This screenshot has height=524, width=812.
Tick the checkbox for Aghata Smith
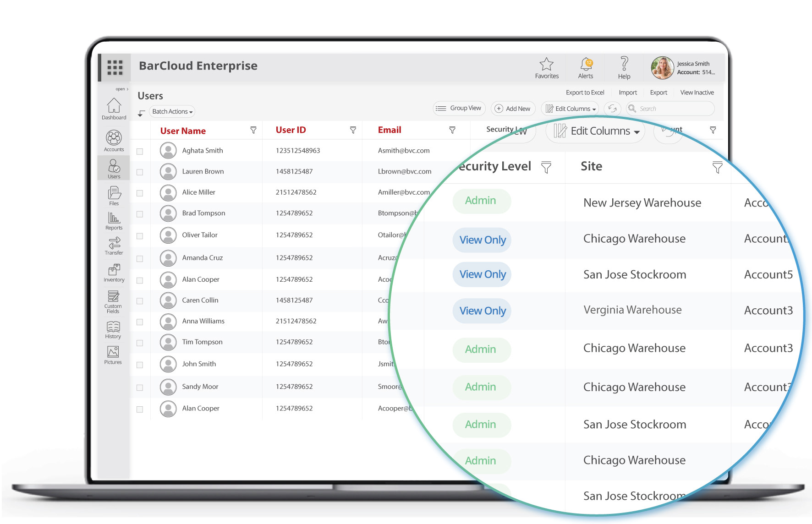coord(140,151)
